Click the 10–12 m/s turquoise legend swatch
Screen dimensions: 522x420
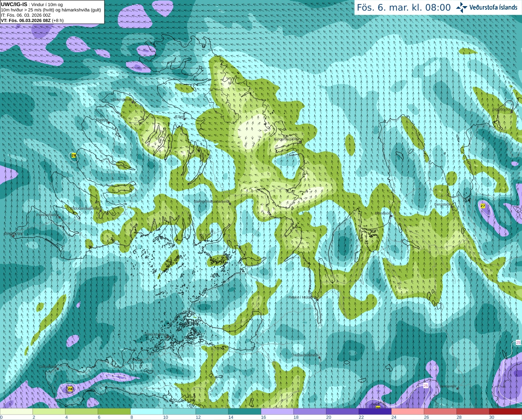179,411
